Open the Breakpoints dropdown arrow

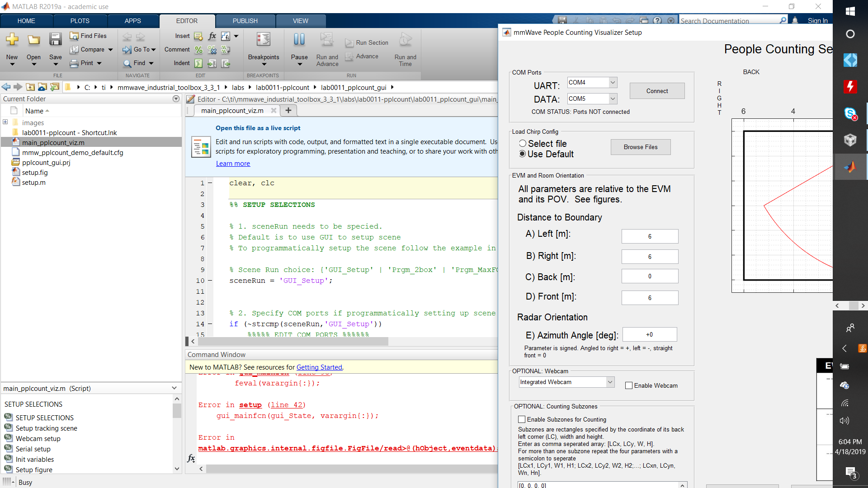(x=264, y=65)
